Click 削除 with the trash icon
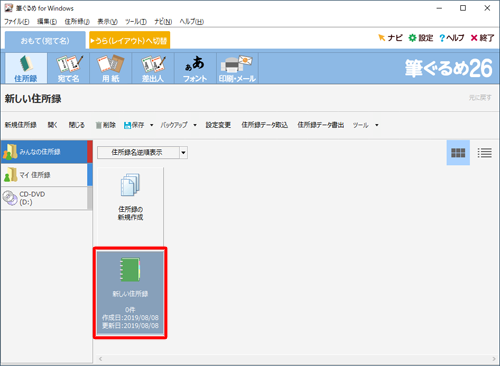The image size is (500, 366). point(106,125)
